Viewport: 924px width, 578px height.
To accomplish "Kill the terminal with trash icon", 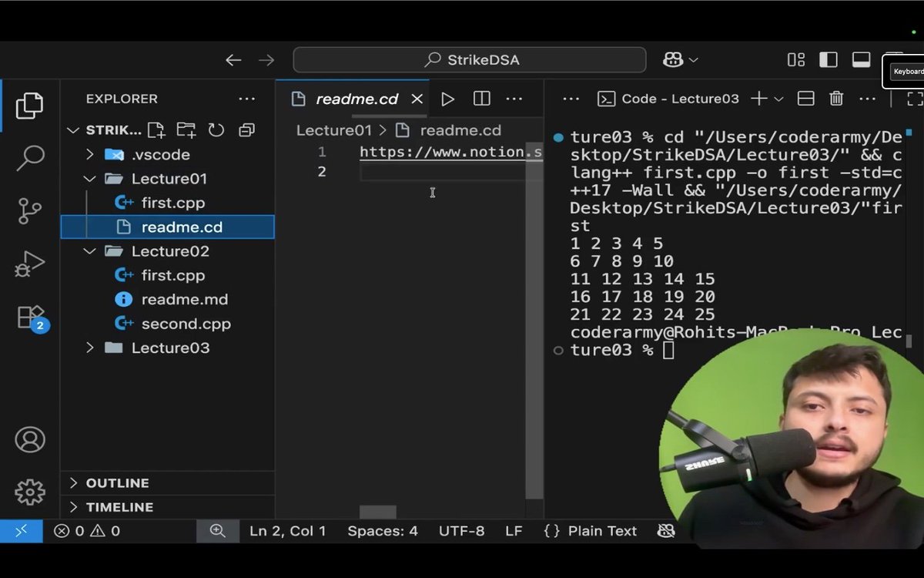I will coord(836,99).
